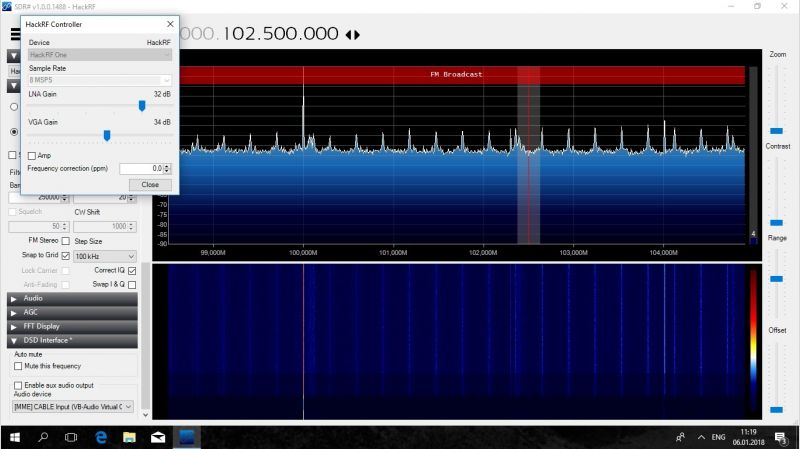Click the Offset slider handle
Screen dimensions: 800x449
776,410
